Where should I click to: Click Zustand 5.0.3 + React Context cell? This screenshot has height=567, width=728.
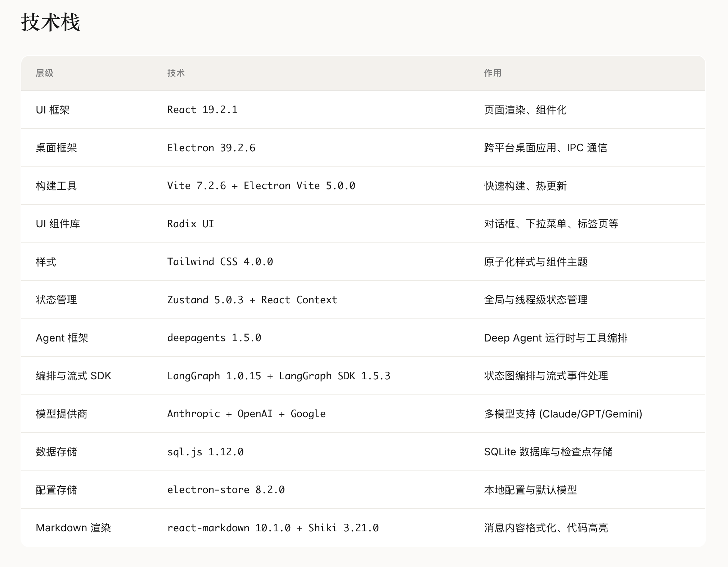pos(252,300)
